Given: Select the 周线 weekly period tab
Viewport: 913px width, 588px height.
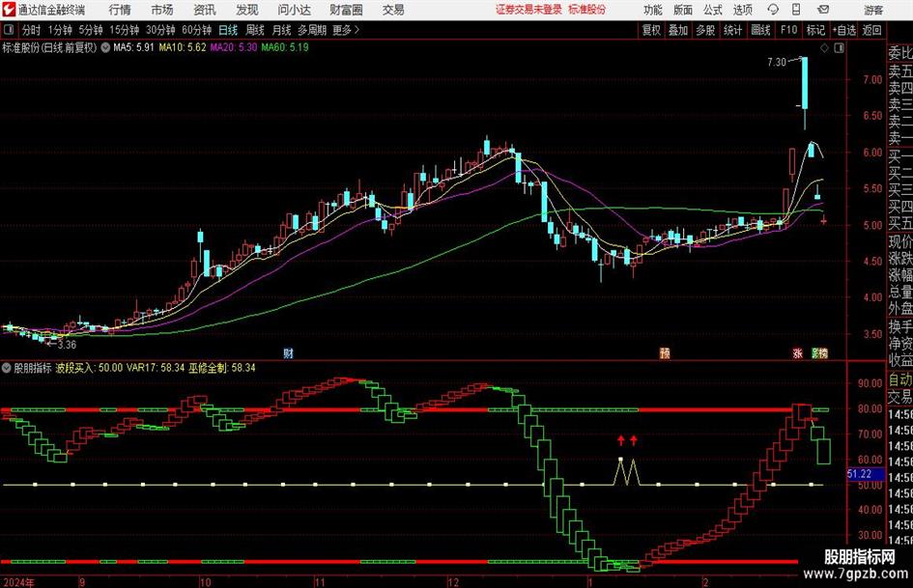Looking at the screenshot, I should point(254,30).
